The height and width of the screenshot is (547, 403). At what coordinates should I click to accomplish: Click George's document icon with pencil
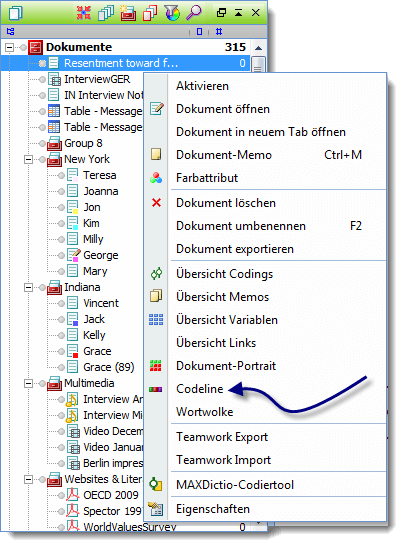tap(74, 255)
